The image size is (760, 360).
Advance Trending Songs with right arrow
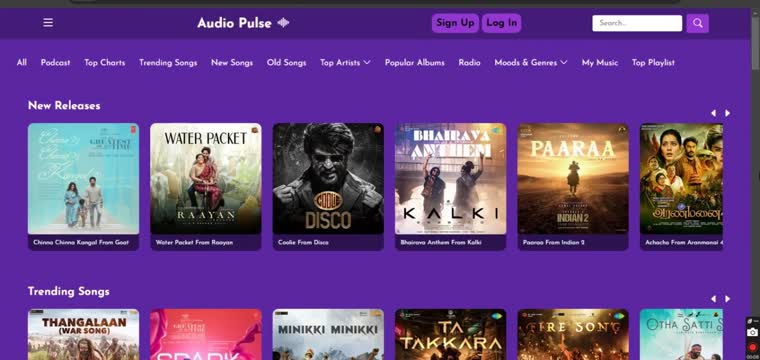tap(728, 299)
